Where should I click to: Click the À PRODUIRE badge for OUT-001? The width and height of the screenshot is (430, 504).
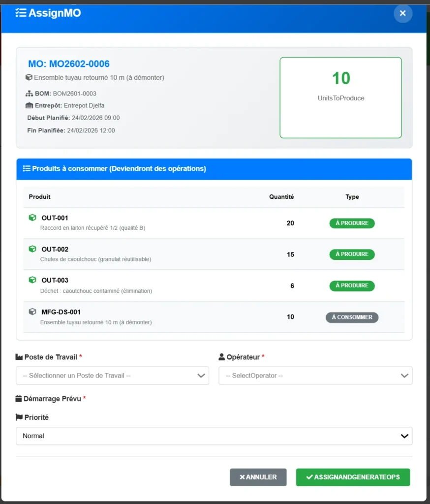352,223
